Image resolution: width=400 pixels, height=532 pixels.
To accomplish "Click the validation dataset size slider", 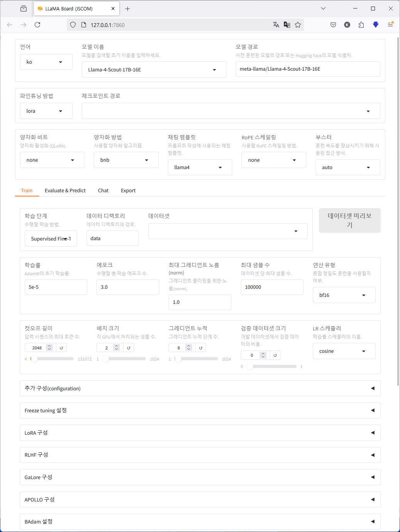I will click(272, 366).
